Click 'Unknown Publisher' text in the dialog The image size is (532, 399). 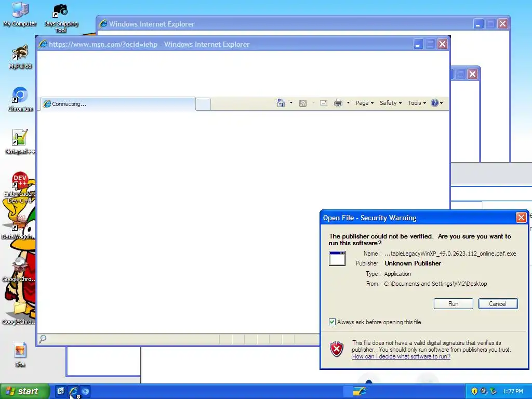coord(413,263)
